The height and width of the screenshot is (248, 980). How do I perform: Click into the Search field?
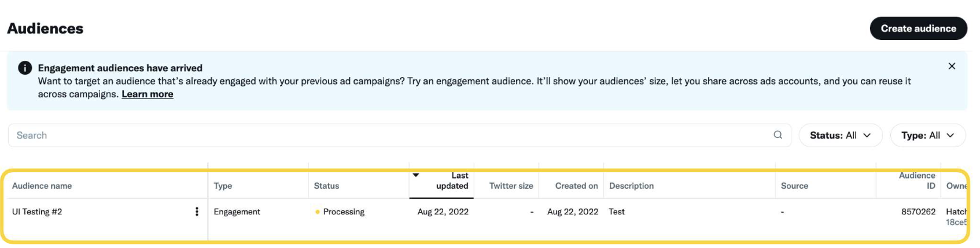(x=399, y=135)
